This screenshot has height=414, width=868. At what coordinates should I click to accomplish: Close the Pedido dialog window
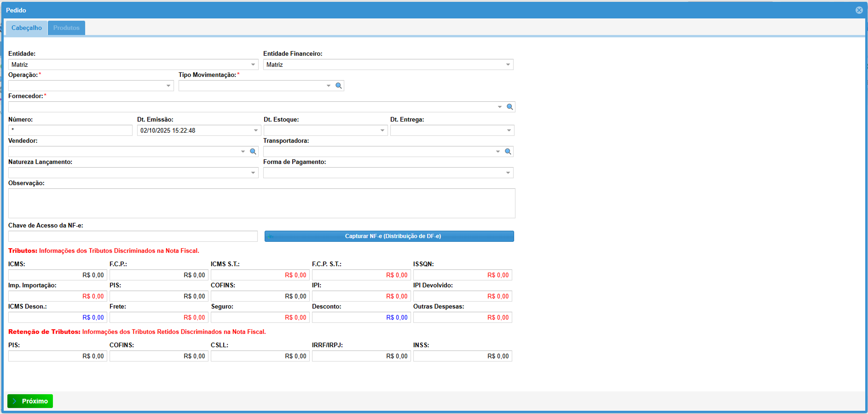pyautogui.click(x=859, y=10)
